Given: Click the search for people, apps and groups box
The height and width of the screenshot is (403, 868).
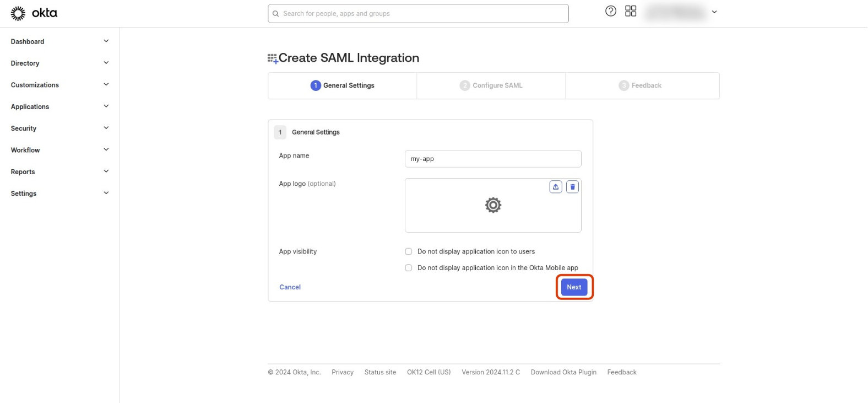Looking at the screenshot, I should point(418,14).
